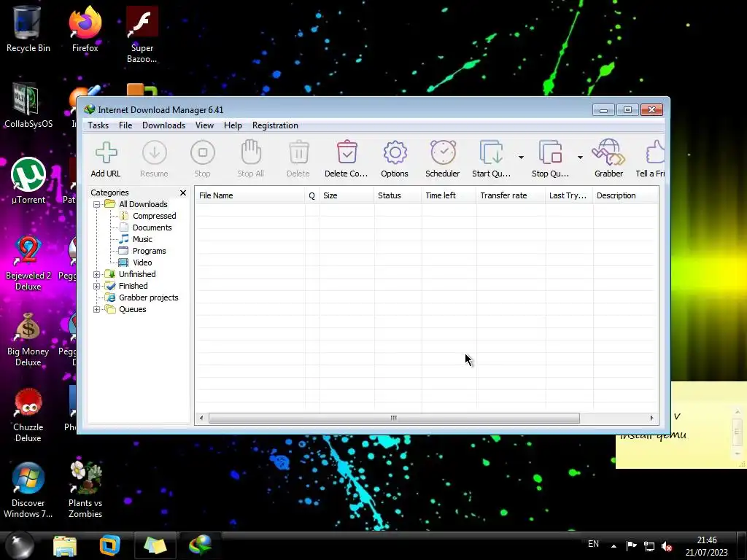The image size is (747, 560).
Task: Close the Categories panel
Action: (x=183, y=192)
